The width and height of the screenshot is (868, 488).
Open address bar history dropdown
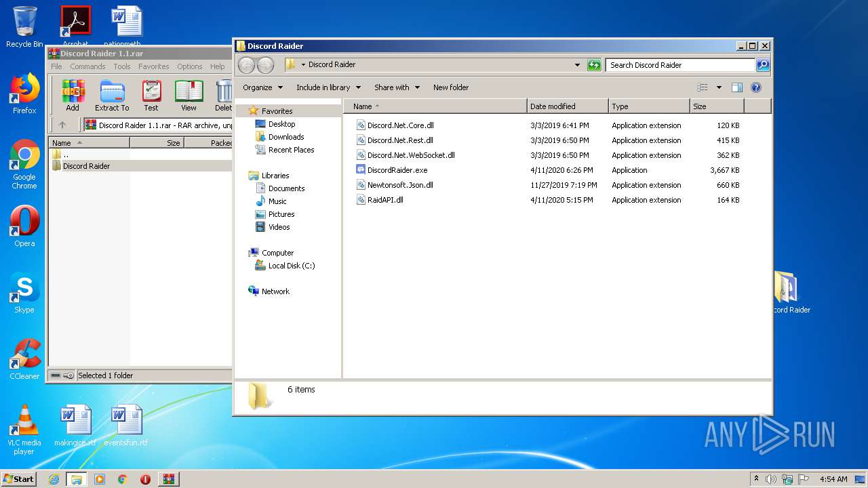[x=577, y=65]
